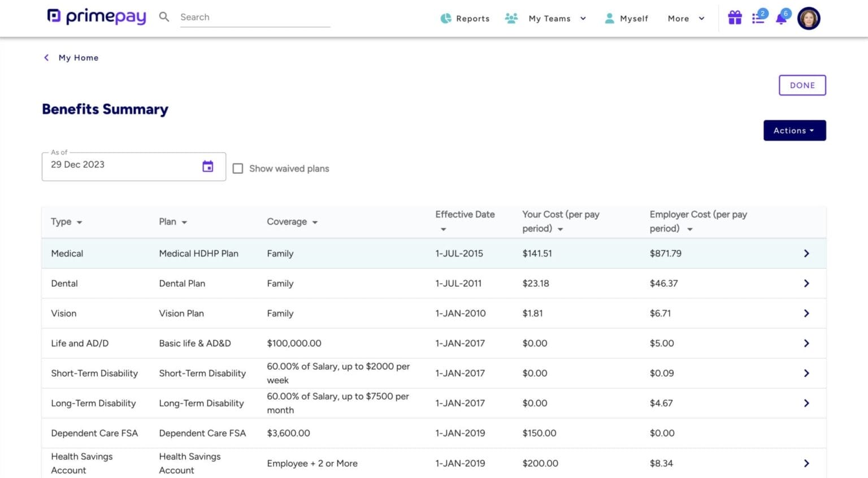The image size is (868, 478).
Task: Open the Actions dropdown
Action: [794, 131]
